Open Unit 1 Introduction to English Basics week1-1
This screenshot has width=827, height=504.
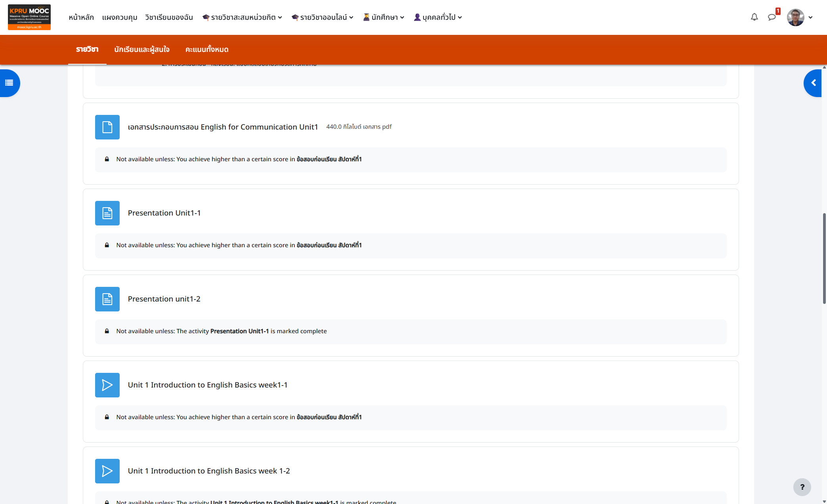point(208,385)
